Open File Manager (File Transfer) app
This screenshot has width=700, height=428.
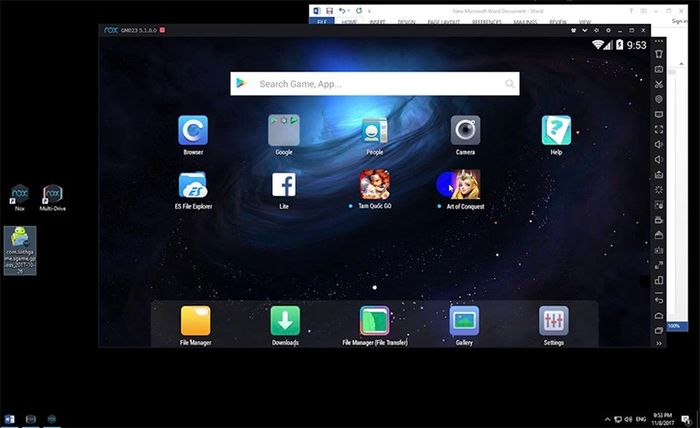(x=375, y=320)
